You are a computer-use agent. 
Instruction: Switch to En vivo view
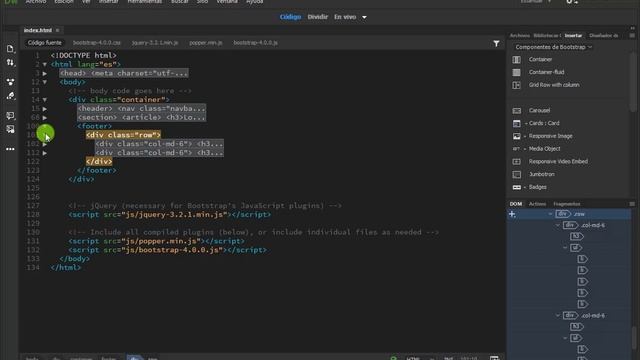345,17
